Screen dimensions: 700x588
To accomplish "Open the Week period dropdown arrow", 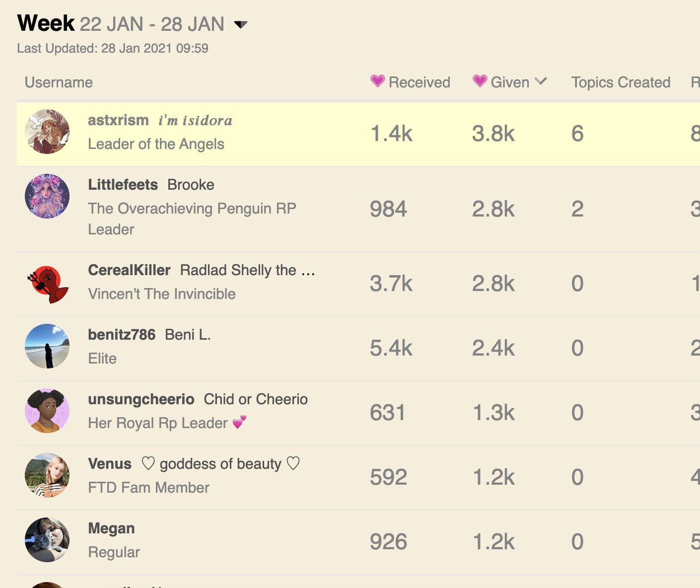I will tap(241, 24).
